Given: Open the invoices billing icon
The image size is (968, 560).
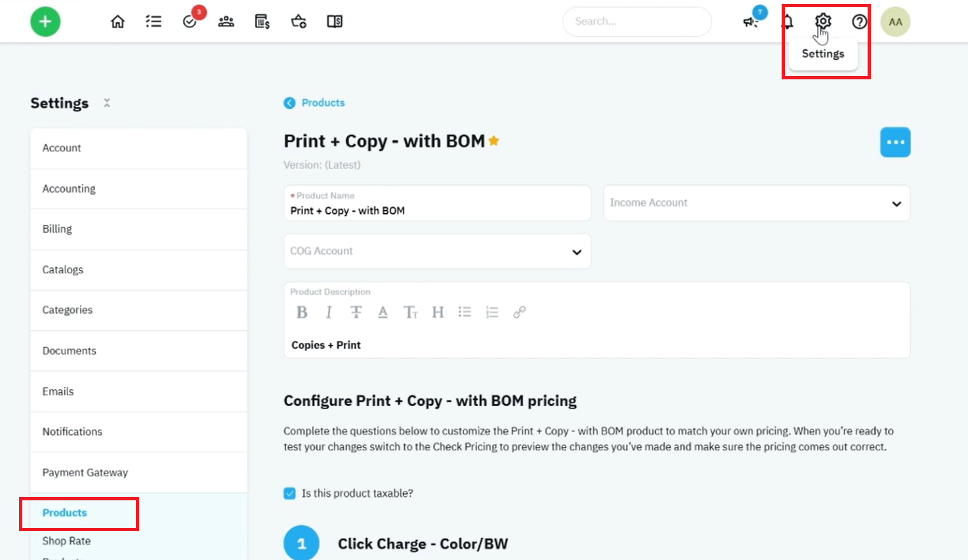Looking at the screenshot, I should click(x=263, y=22).
